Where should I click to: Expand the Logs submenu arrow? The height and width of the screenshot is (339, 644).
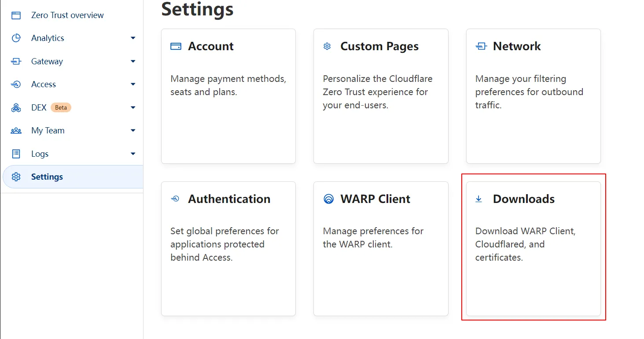pos(133,154)
